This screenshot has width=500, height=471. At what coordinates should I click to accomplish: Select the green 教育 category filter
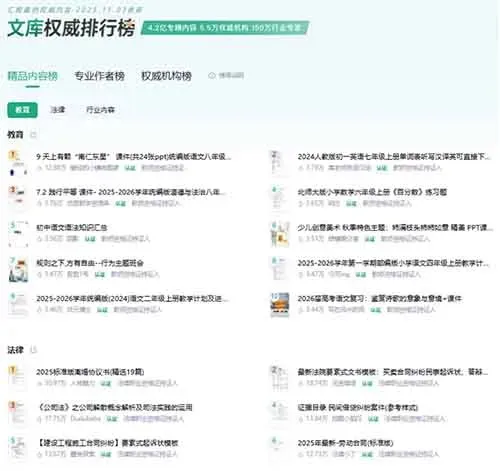(22, 110)
